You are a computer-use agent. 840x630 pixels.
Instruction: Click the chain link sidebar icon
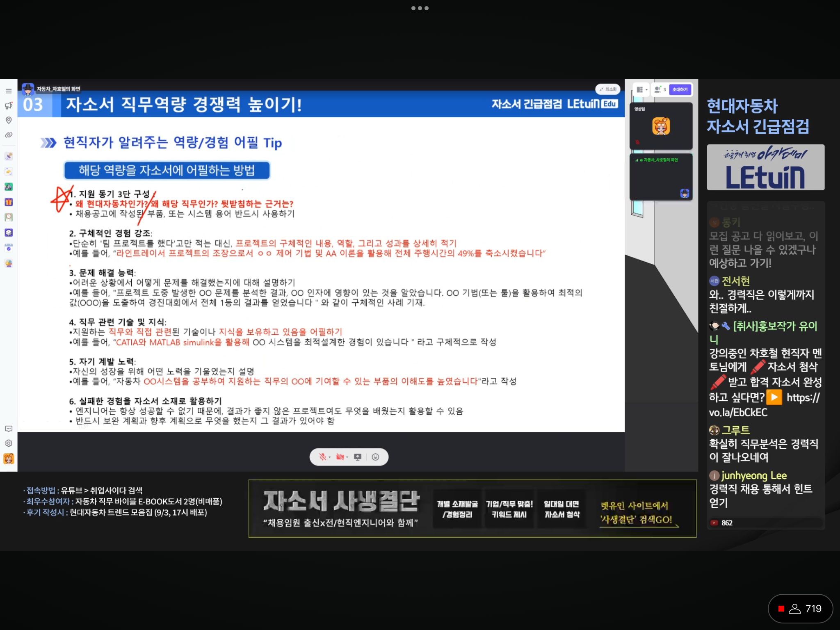(9, 135)
